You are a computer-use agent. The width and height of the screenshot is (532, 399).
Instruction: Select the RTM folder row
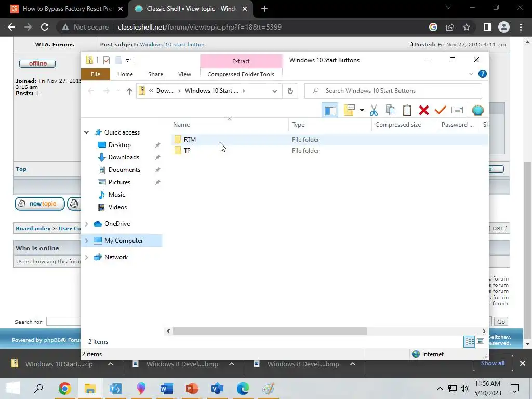click(329, 139)
